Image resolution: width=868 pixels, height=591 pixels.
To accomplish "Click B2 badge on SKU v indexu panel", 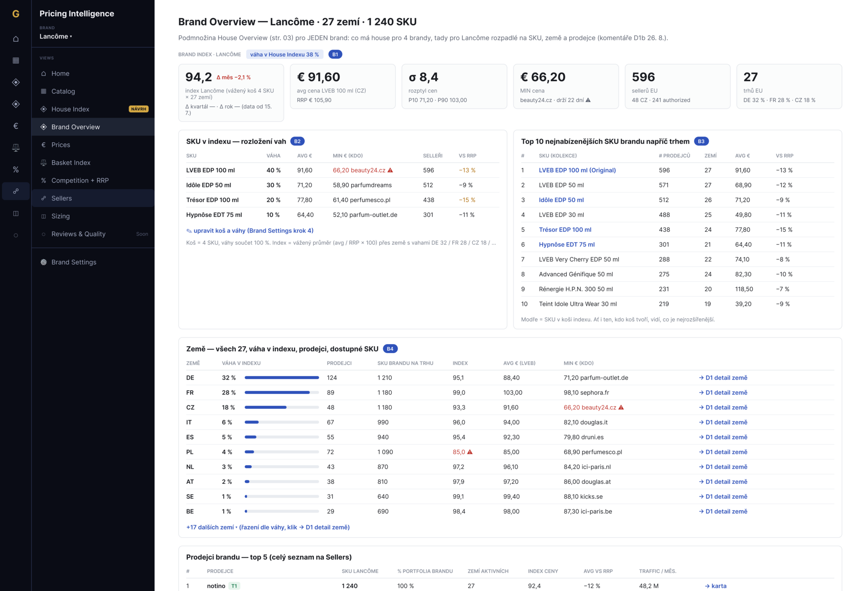I will (297, 141).
